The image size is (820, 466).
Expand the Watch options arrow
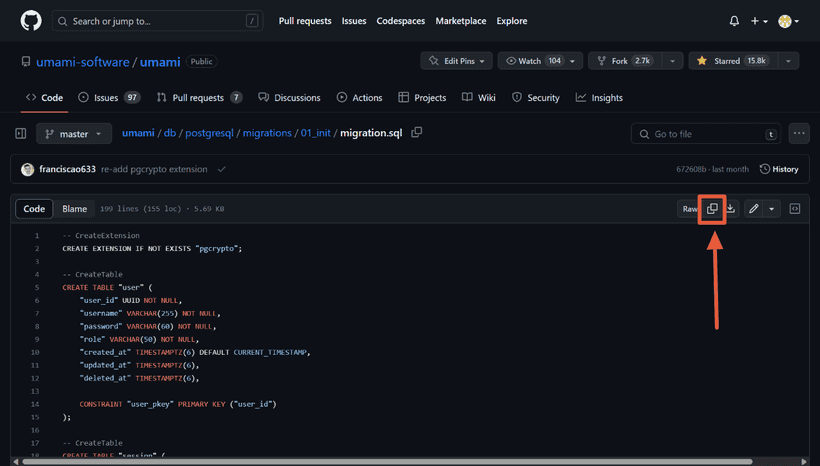[573, 61]
